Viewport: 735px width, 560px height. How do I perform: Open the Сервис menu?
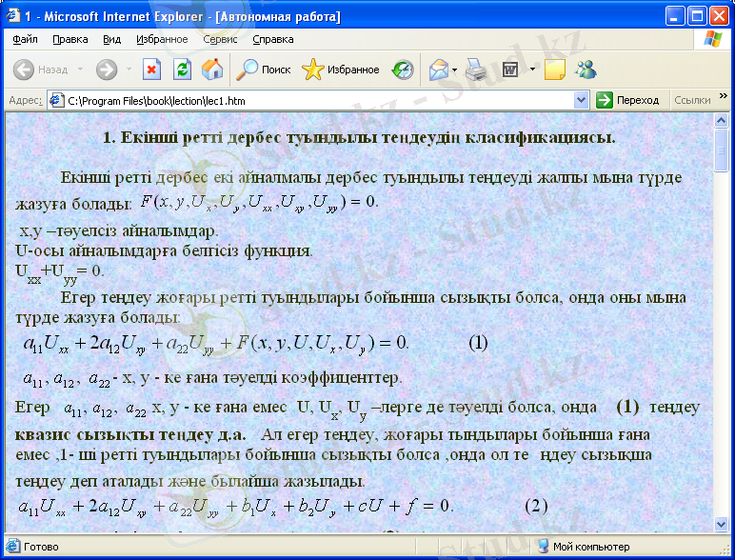(x=220, y=40)
